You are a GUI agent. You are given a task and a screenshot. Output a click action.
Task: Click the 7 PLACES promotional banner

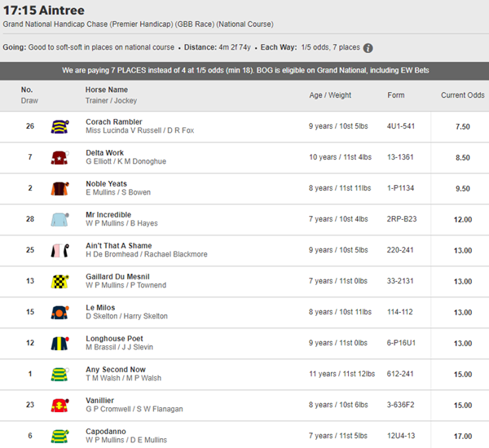244,70
